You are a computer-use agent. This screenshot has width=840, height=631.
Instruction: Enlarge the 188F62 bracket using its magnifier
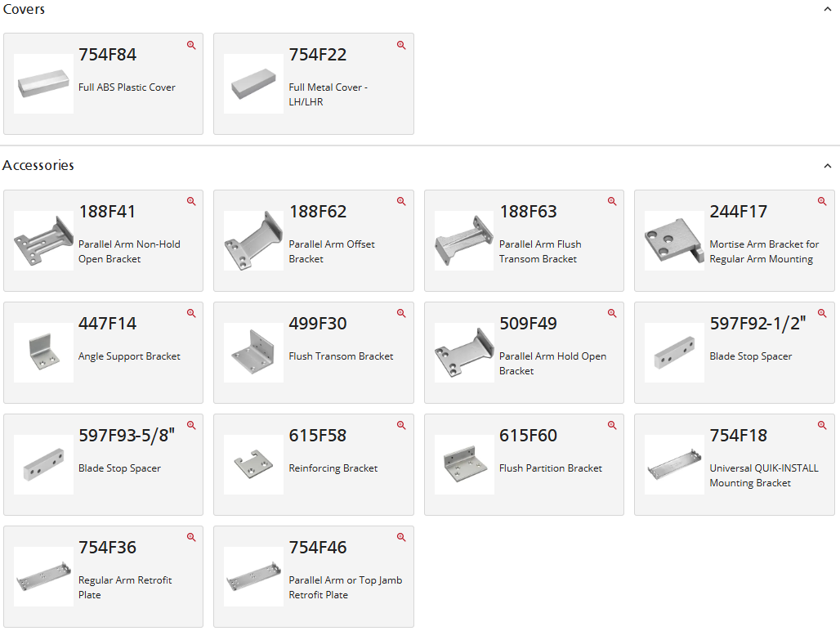401,201
